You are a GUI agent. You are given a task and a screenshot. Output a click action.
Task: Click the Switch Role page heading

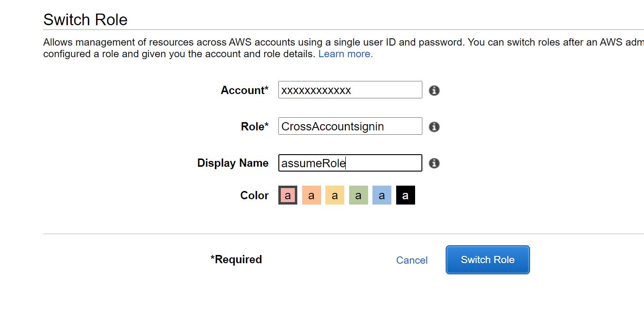(x=85, y=20)
